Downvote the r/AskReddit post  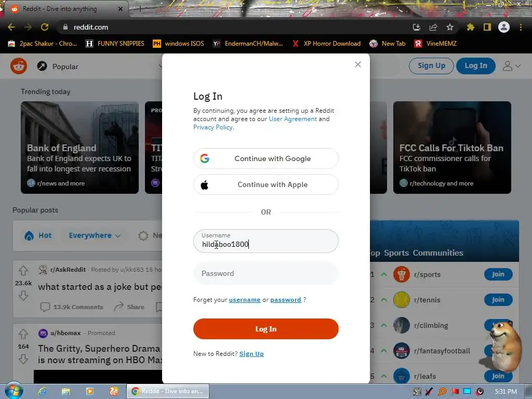click(x=23, y=296)
